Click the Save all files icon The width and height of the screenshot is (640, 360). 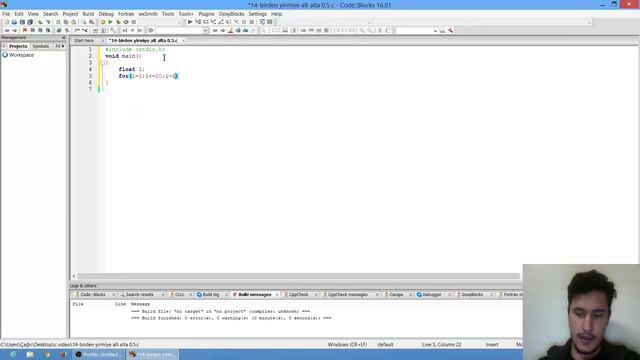tap(30, 22)
